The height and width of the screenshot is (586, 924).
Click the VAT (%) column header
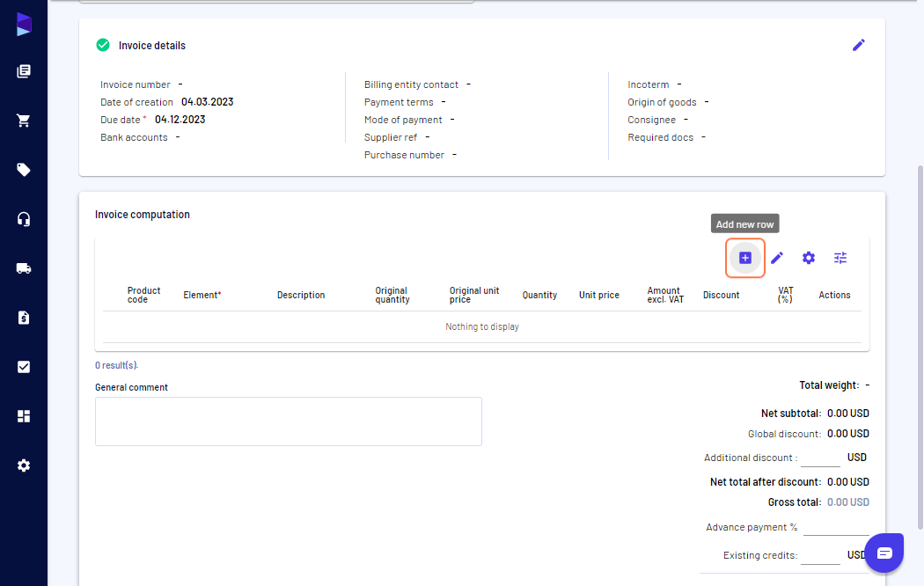point(786,295)
